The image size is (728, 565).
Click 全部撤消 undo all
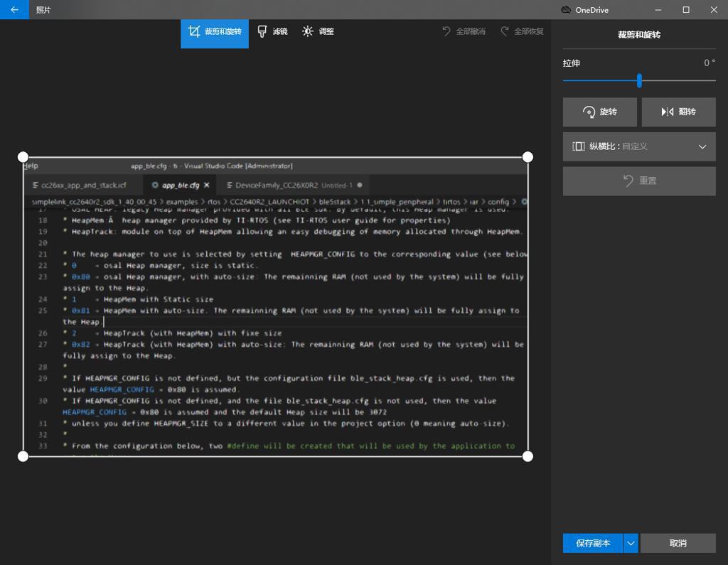pyautogui.click(x=464, y=31)
